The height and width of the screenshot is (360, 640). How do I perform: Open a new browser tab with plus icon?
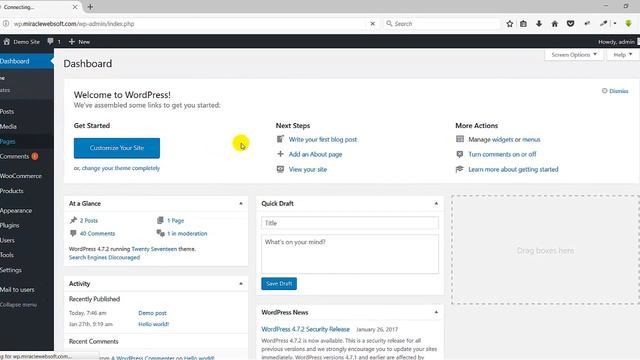click(90, 7)
